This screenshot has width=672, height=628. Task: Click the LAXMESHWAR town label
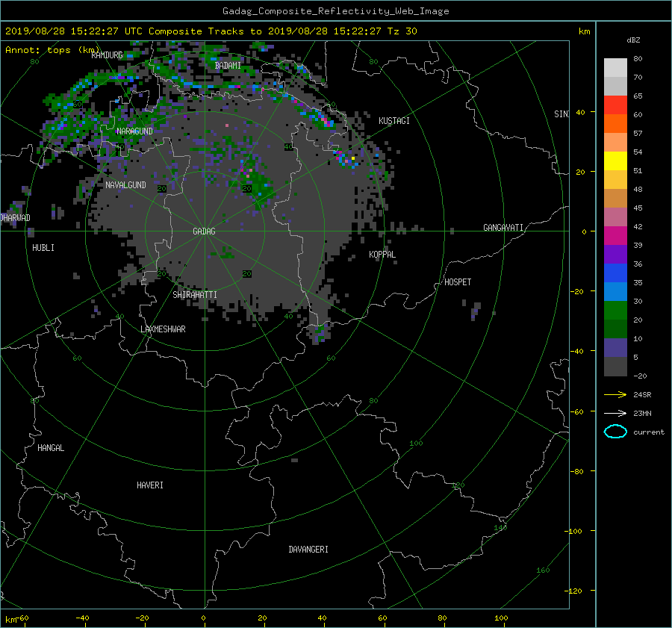point(163,329)
